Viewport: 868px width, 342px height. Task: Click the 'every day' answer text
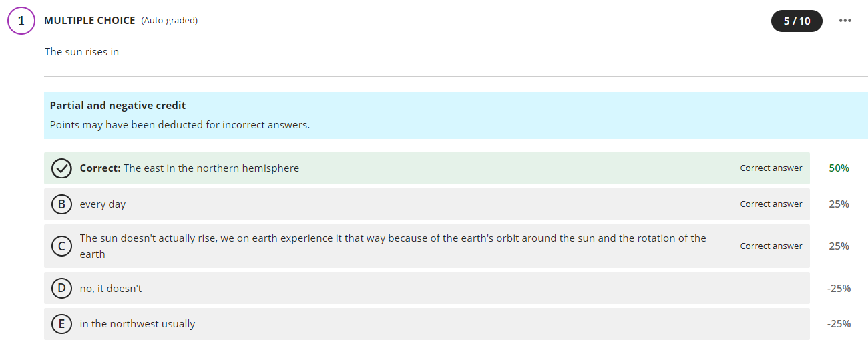pyautogui.click(x=103, y=204)
